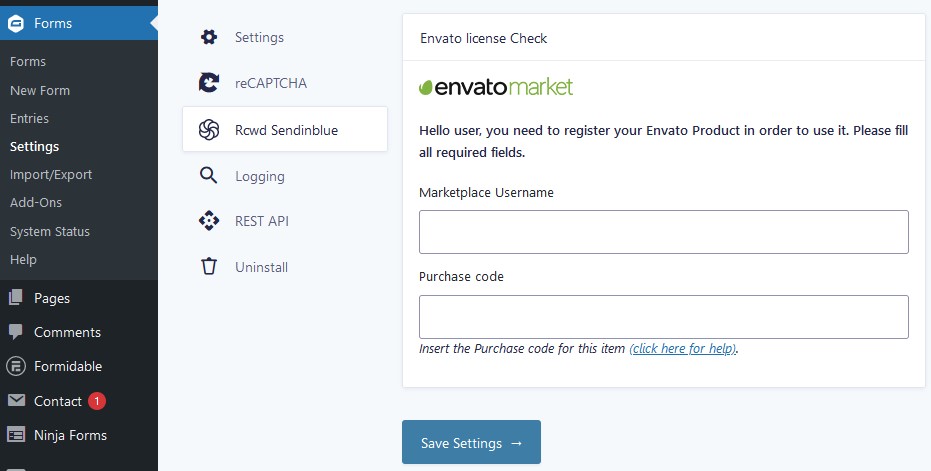Click the Uninstall trash icon
931x471 pixels.
pyautogui.click(x=209, y=267)
